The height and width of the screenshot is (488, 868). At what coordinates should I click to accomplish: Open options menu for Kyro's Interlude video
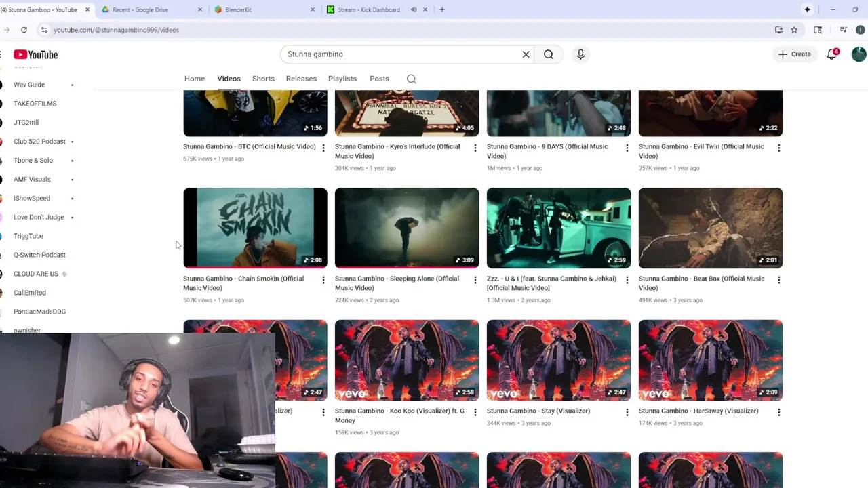[475, 147]
